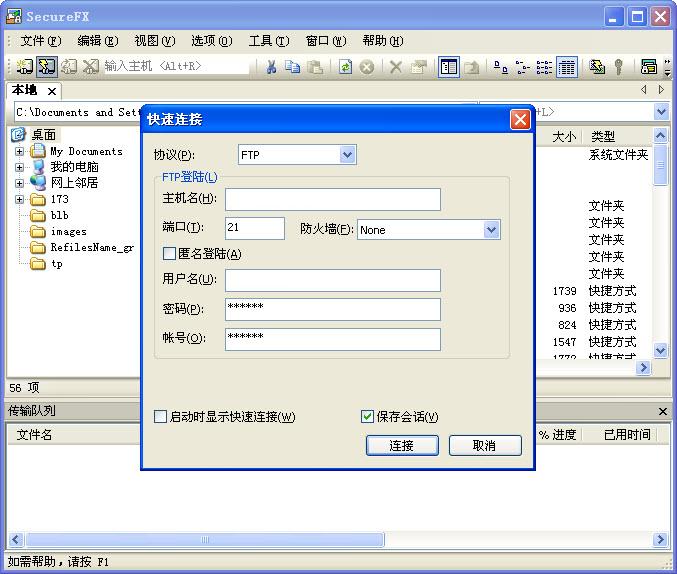Click the 输入主机 toolbar host box

click(x=177, y=66)
